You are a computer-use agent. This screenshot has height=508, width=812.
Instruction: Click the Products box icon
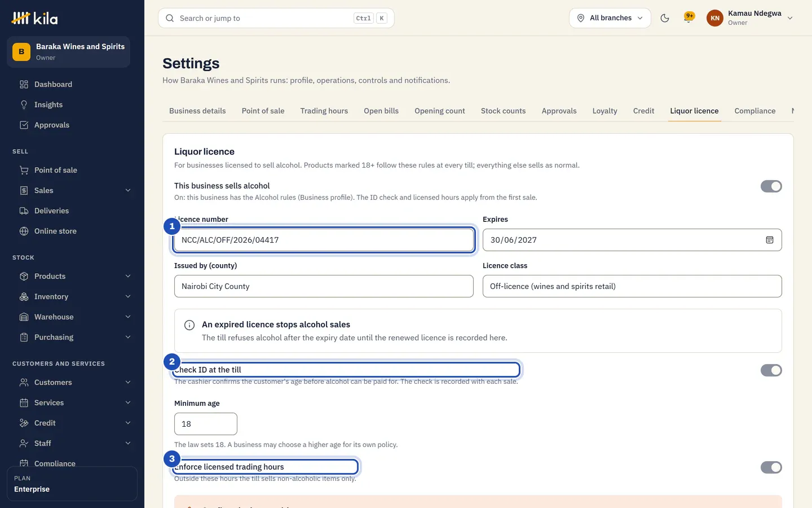click(x=24, y=277)
